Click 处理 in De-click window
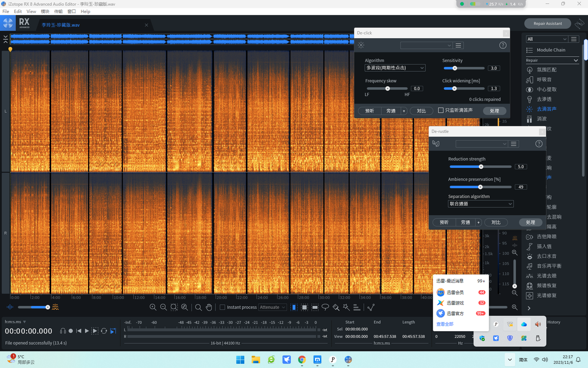 [x=494, y=111]
